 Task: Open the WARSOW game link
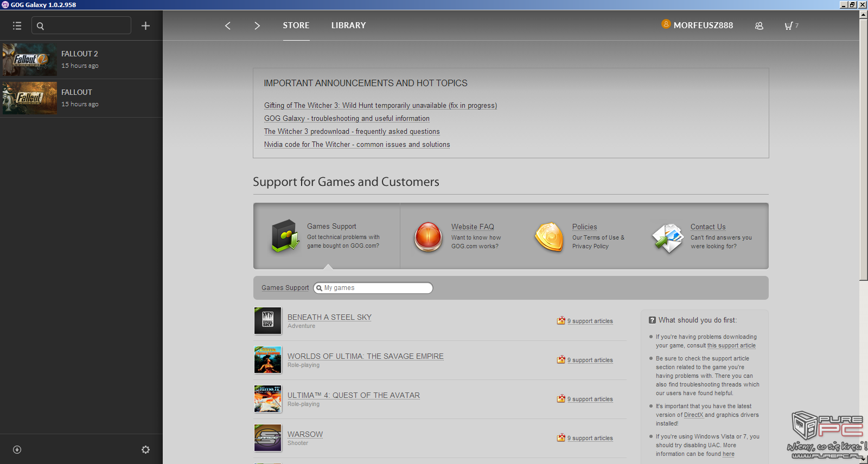click(305, 434)
